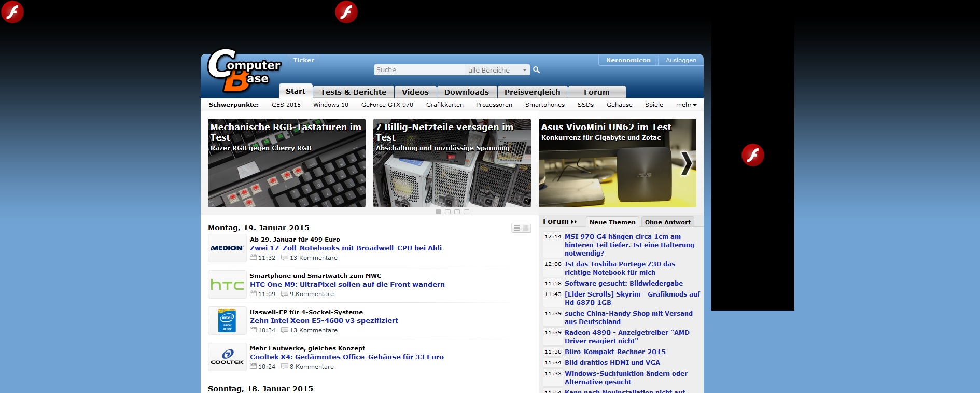Switch to the Videos tab

[x=415, y=92]
